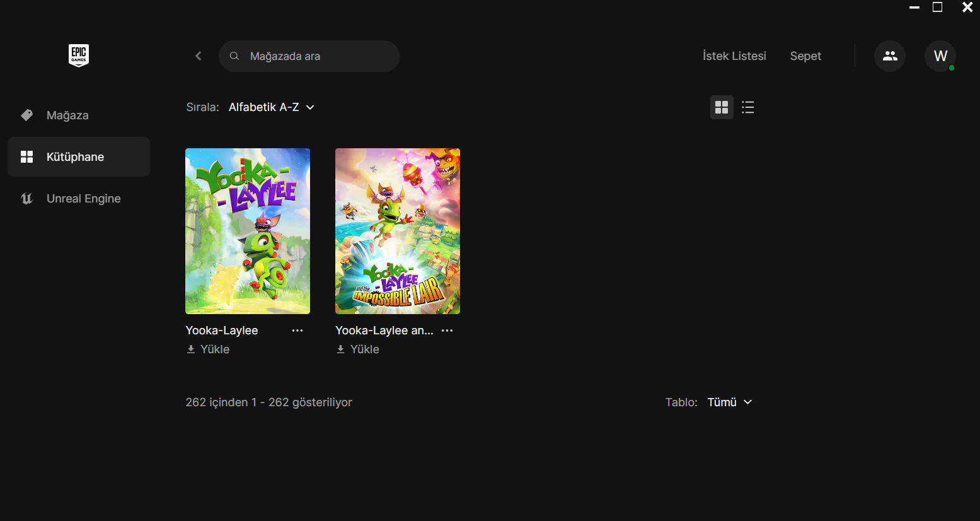This screenshot has height=521, width=980.
Task: Open the Sepet cart
Action: tap(805, 56)
